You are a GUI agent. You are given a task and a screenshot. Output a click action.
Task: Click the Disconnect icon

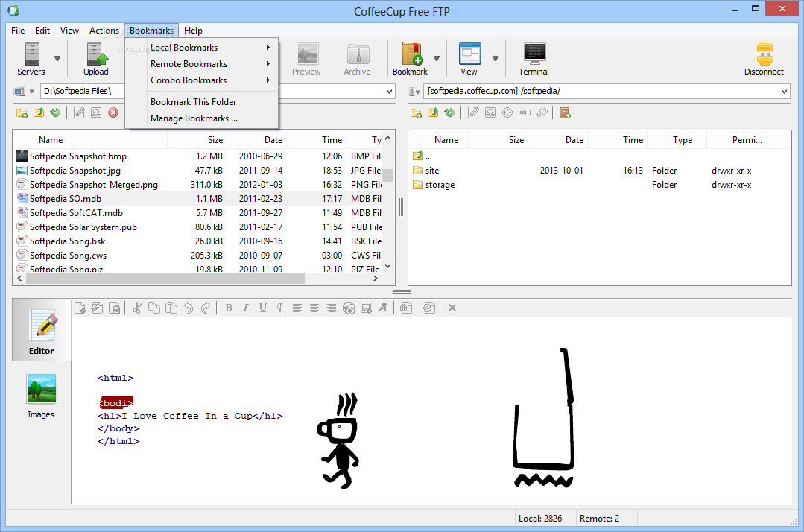click(x=764, y=58)
